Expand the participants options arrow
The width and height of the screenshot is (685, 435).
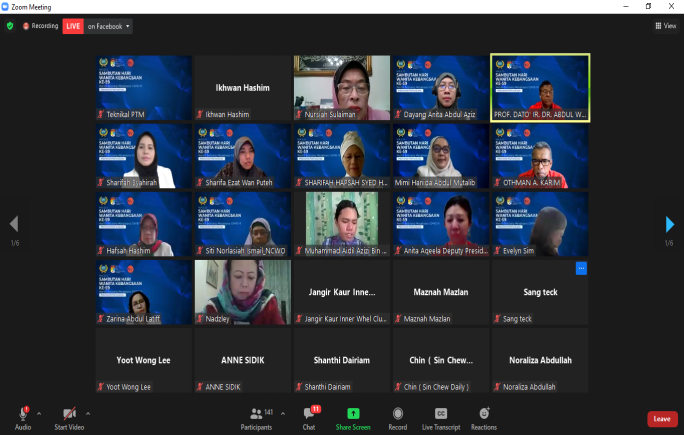coord(282,412)
